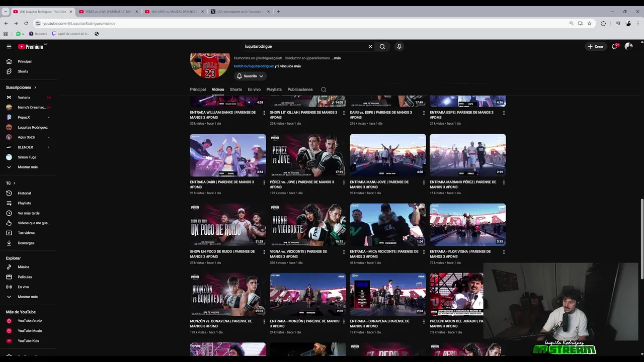The image size is (644, 362).
Task: Open options for ENTRADA WILLIAM BANKS video
Action: [264, 113]
